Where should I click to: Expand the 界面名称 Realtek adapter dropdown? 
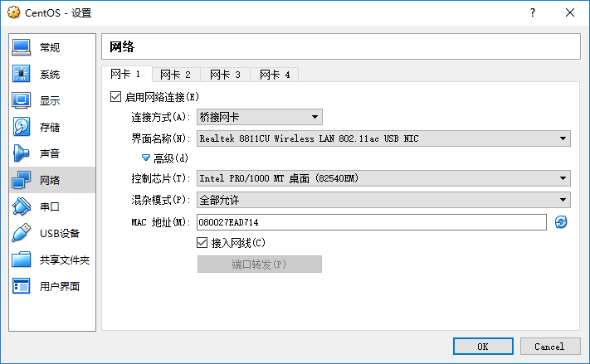(x=383, y=138)
